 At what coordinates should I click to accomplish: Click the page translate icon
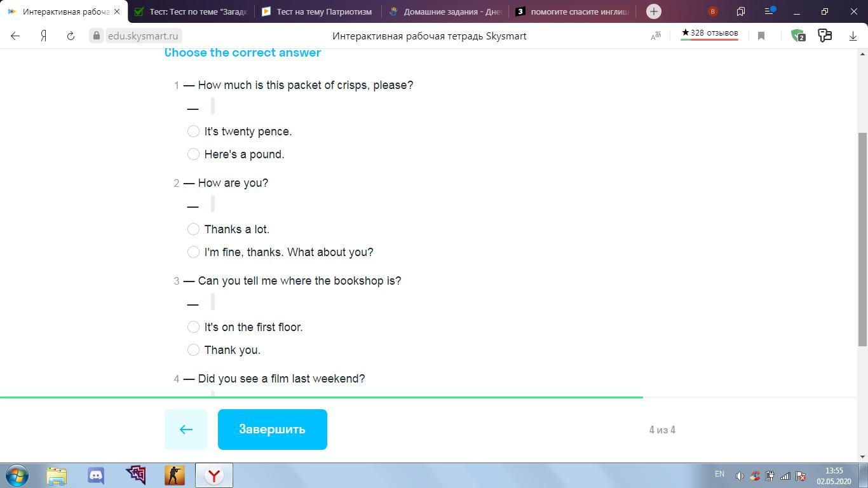(x=656, y=36)
